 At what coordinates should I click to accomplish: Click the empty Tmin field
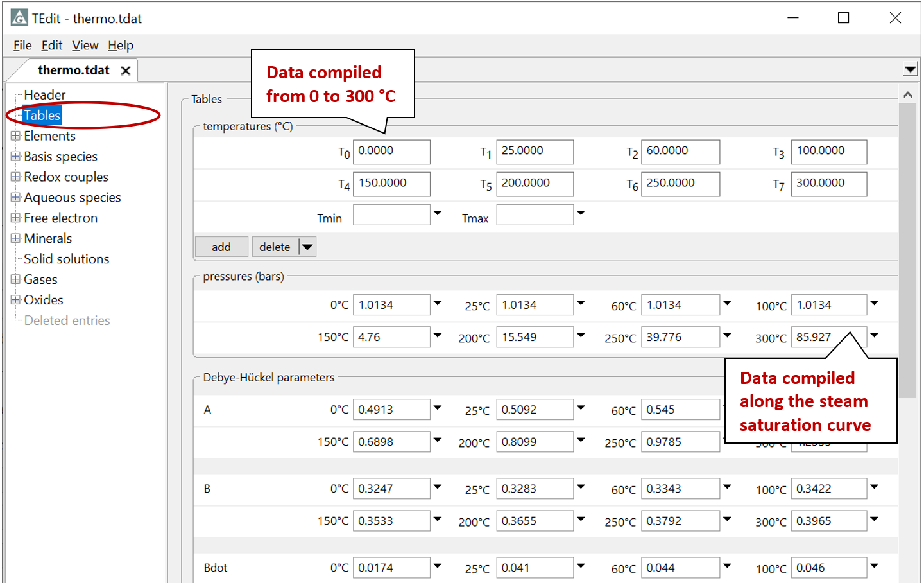coord(391,214)
